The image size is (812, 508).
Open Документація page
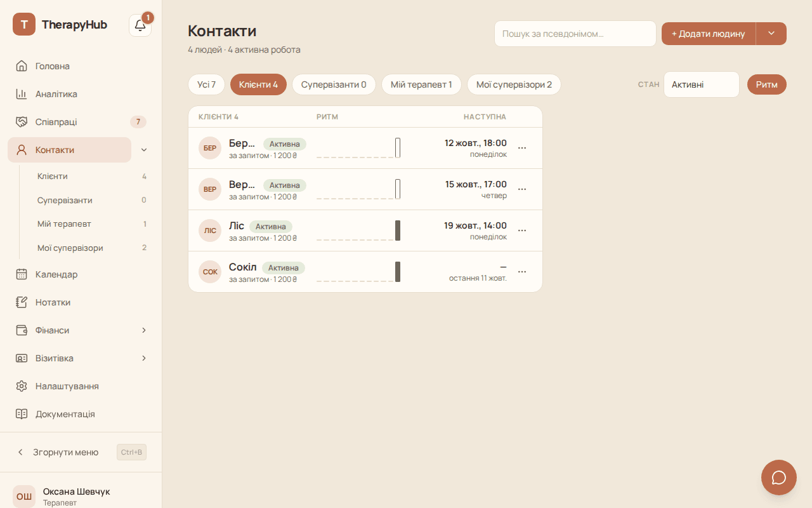click(x=81, y=414)
